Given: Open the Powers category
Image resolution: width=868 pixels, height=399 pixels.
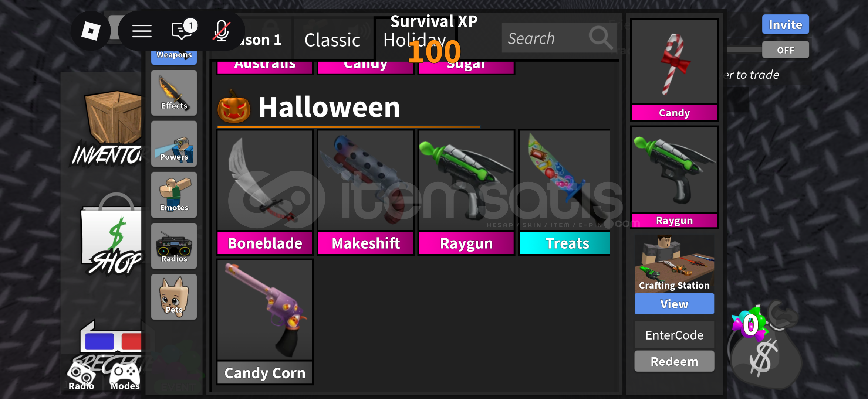Looking at the screenshot, I should click(174, 144).
